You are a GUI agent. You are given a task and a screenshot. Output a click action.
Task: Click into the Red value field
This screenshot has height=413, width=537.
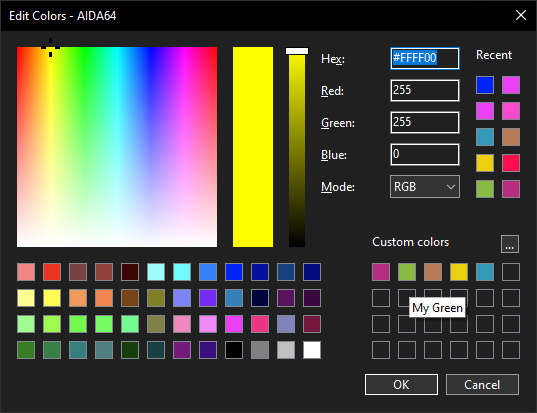click(425, 90)
